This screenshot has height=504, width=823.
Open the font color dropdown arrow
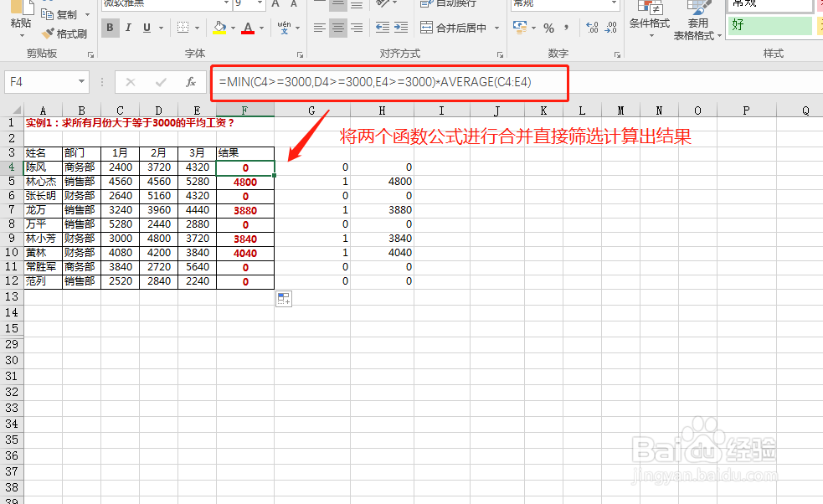tap(261, 28)
